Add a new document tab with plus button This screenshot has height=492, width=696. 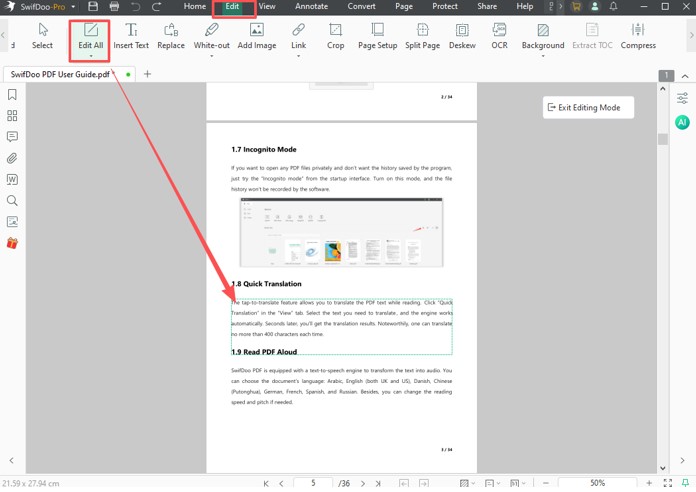coord(147,74)
